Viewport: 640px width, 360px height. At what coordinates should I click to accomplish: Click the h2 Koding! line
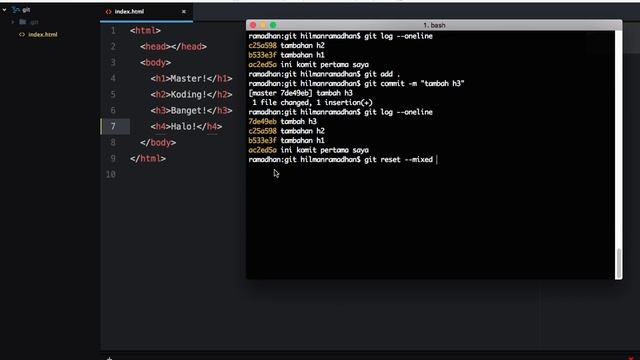191,95
